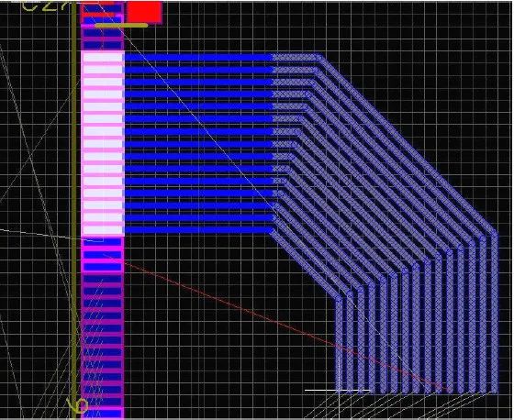Select the bottommost highlighted white pad
Viewport: 514px width, 420px height.
pos(103,229)
